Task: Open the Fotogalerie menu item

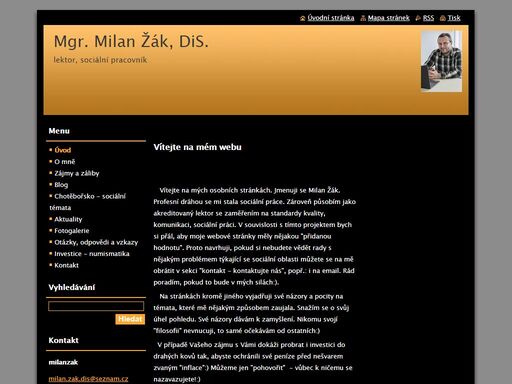Action: point(72,231)
